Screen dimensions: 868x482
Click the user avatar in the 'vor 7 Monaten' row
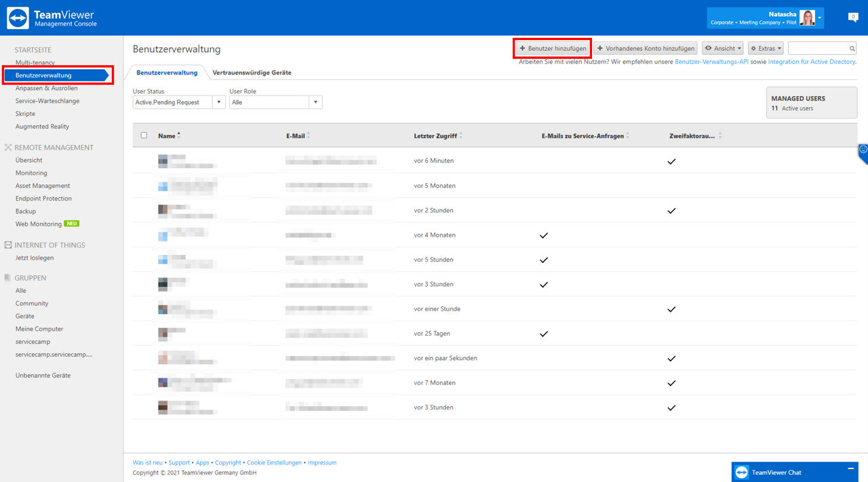[x=163, y=383]
